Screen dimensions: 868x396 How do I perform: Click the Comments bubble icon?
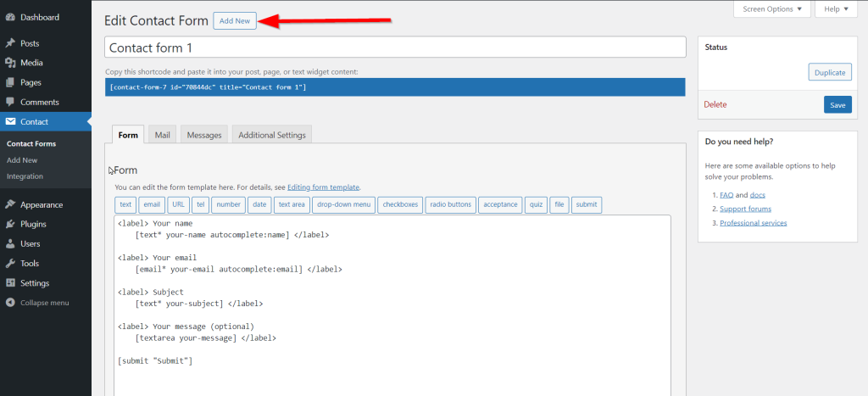[10, 102]
